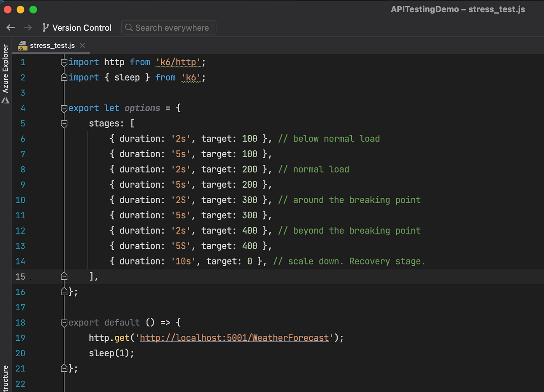The height and width of the screenshot is (392, 544).
Task: Collapse the export default function fold
Action: coord(64,322)
